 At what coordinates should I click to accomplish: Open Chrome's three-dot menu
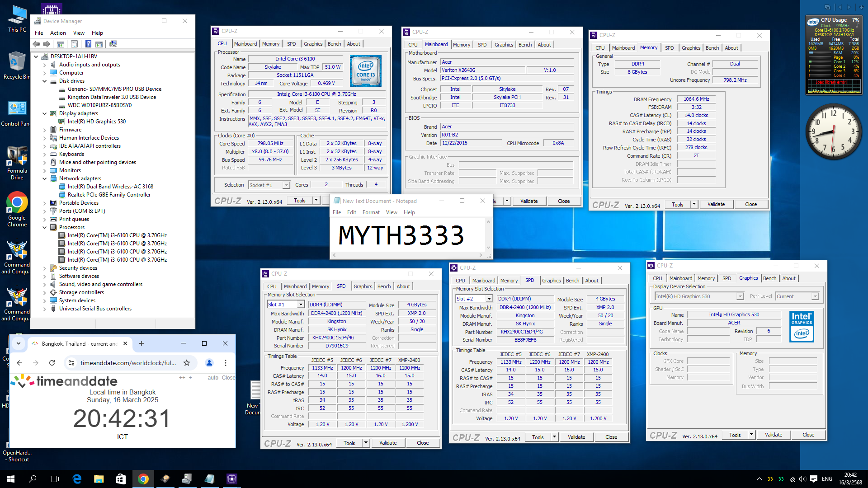(x=226, y=363)
